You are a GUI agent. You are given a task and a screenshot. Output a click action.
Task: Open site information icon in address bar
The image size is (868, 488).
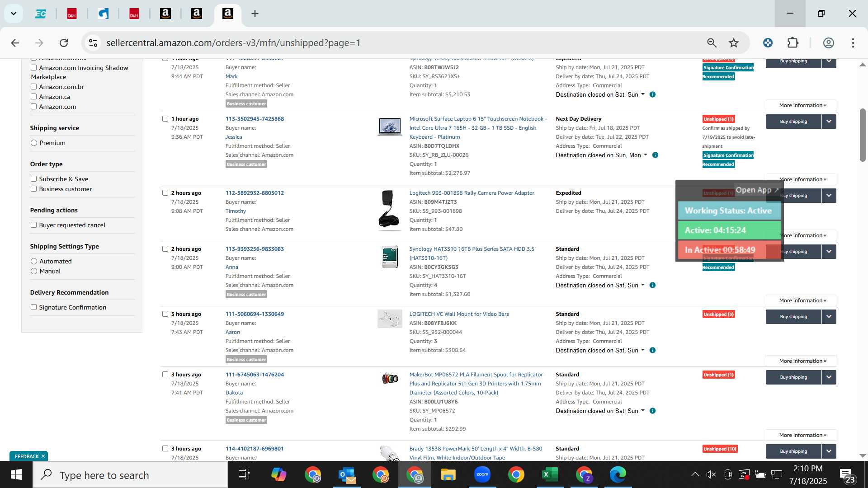(x=93, y=43)
